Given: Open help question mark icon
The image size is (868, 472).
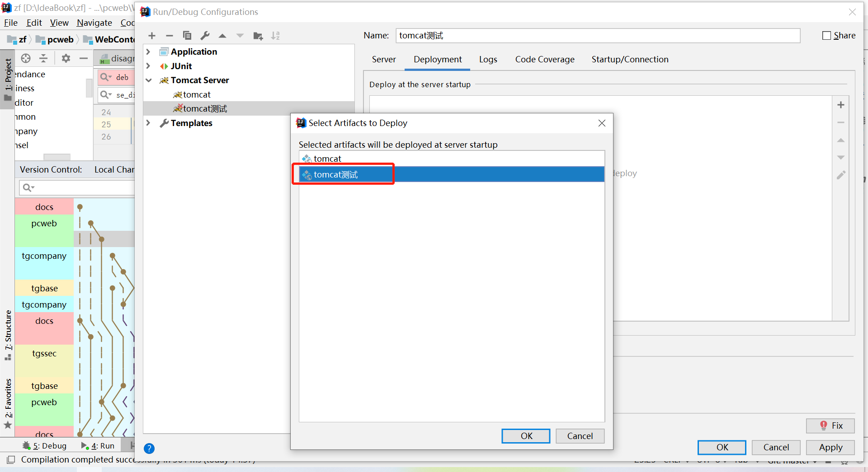Looking at the screenshot, I should pos(149,448).
